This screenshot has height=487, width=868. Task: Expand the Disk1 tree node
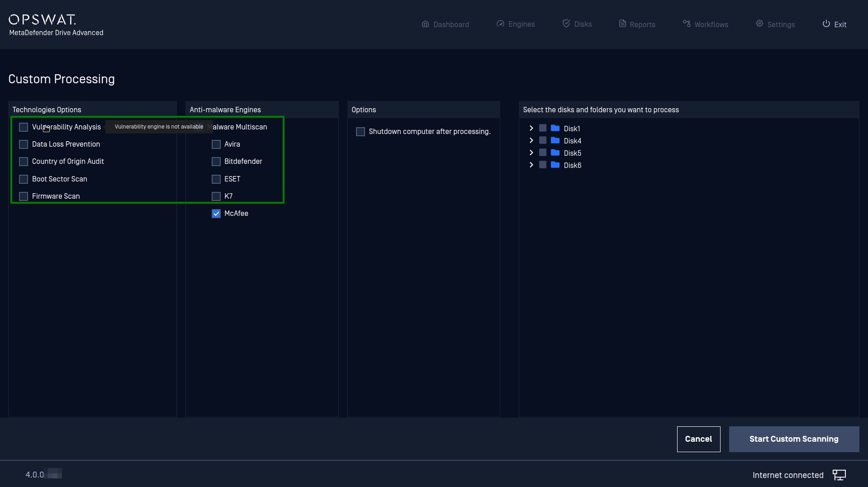coord(531,128)
